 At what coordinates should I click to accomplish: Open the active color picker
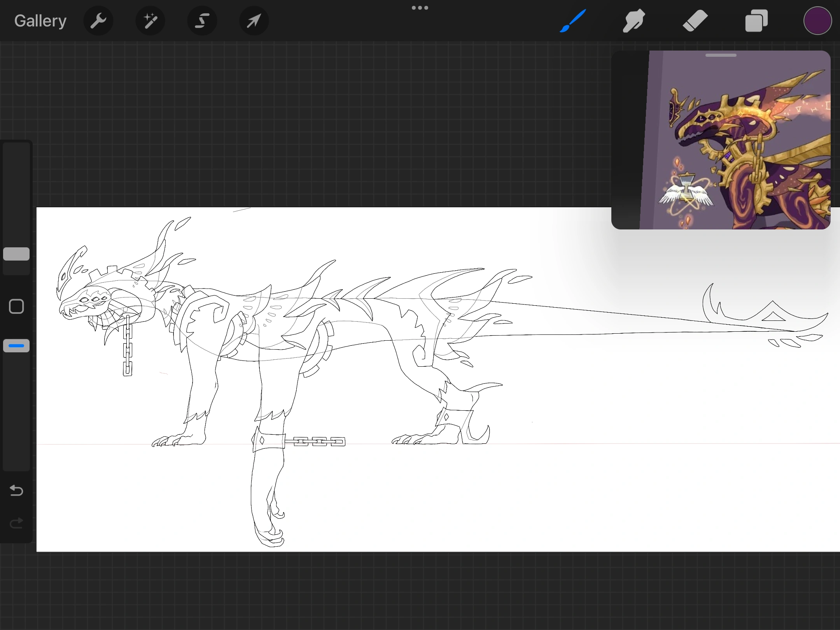(817, 20)
